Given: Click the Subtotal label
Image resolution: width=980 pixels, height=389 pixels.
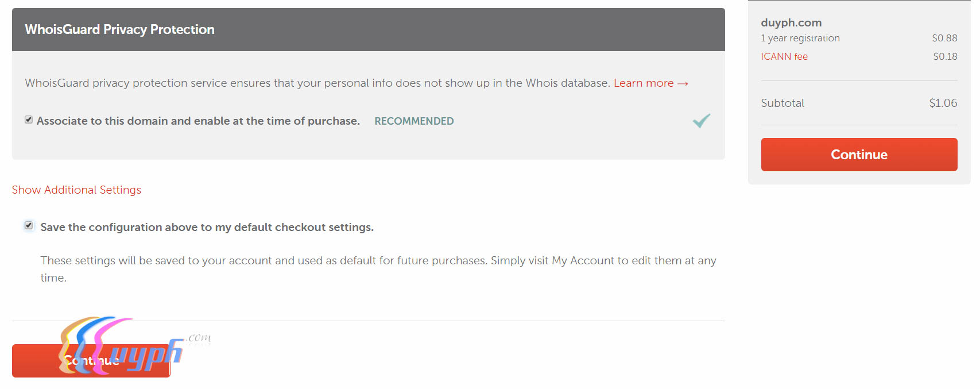Looking at the screenshot, I should 782,103.
